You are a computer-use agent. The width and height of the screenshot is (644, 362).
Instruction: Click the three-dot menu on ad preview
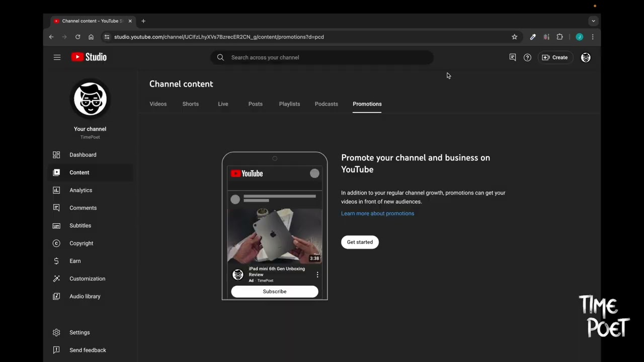tap(317, 275)
